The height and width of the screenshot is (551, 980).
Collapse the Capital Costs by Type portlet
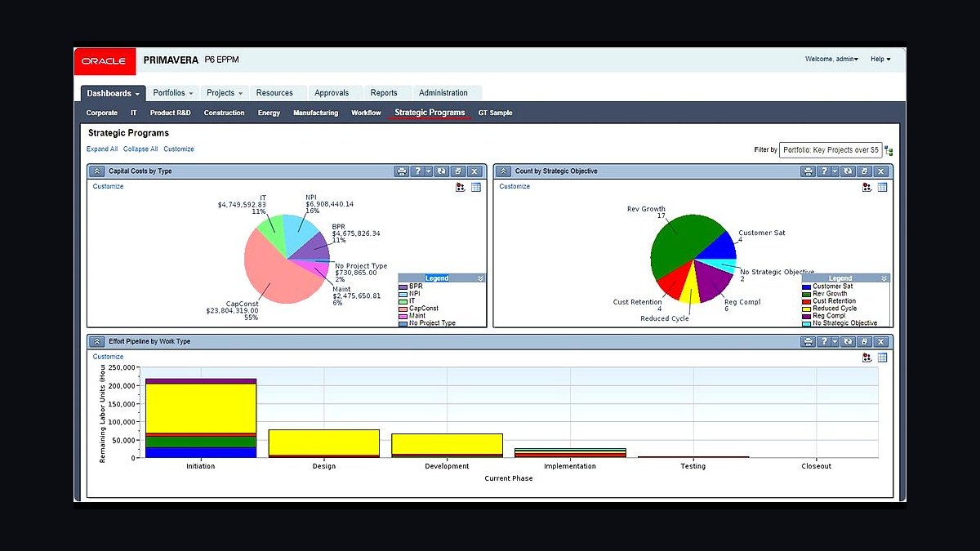(x=97, y=171)
